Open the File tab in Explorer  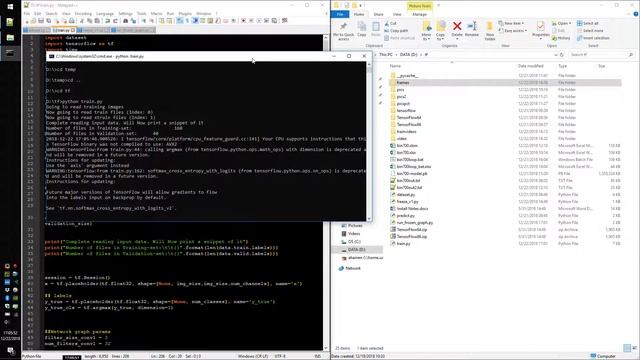[x=340, y=14]
